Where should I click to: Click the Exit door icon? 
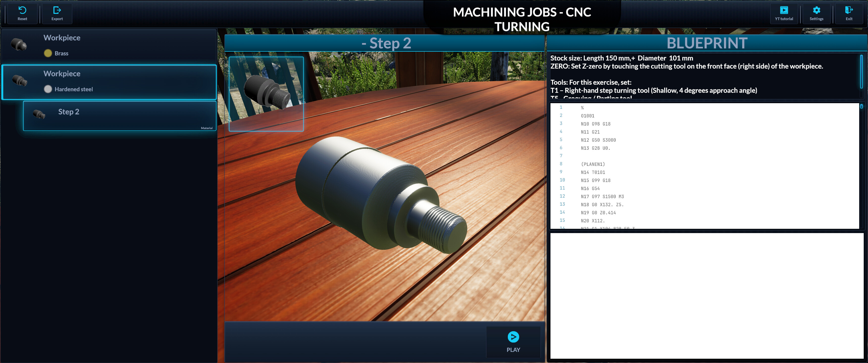849,10
